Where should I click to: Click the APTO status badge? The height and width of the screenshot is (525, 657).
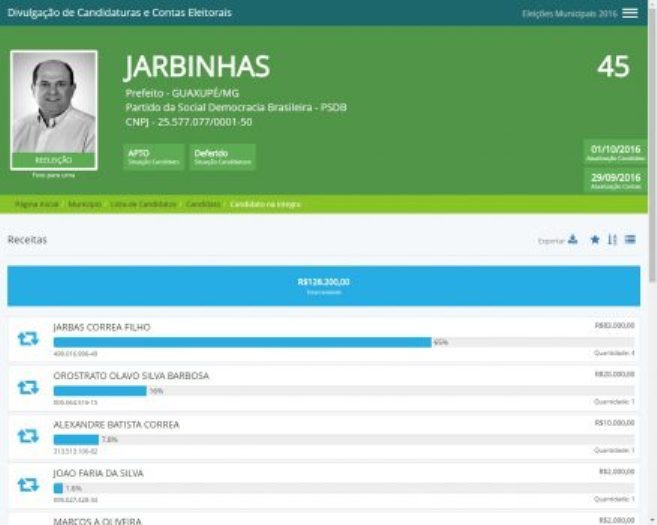(154, 156)
